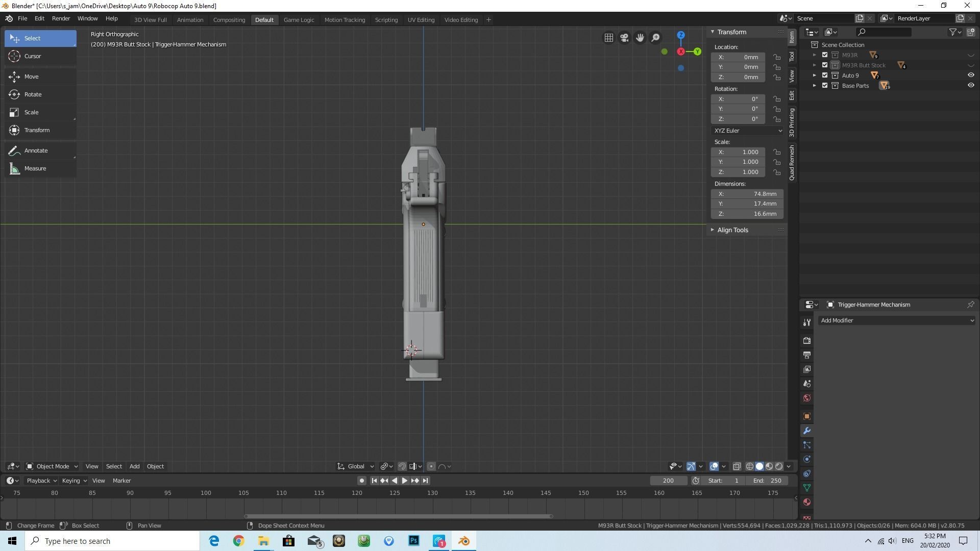This screenshot has height=551, width=980.
Task: Toggle orthographic/perspective grid view icon
Action: pos(609,38)
